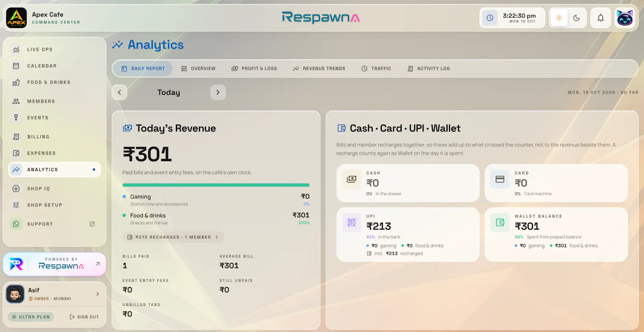Go to the Calendar section
The height and width of the screenshot is (332, 644).
click(x=55, y=66)
